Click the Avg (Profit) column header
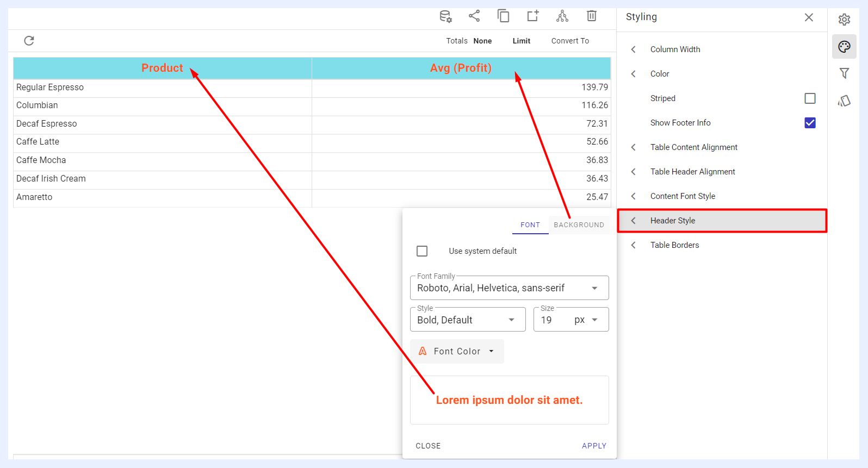This screenshot has height=468, width=868. click(461, 68)
